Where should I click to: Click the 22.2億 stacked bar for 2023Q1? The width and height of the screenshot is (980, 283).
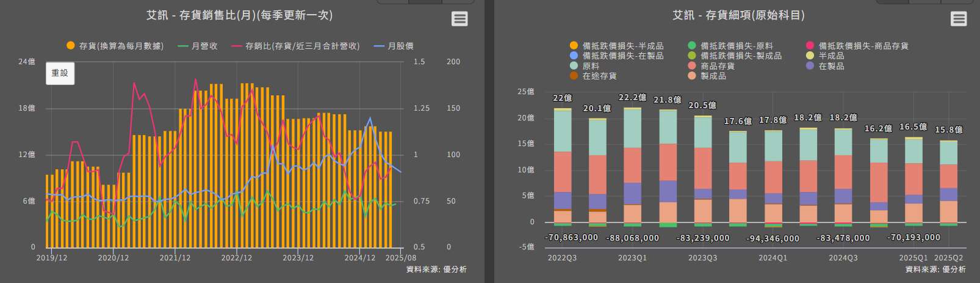pyautogui.click(x=632, y=165)
